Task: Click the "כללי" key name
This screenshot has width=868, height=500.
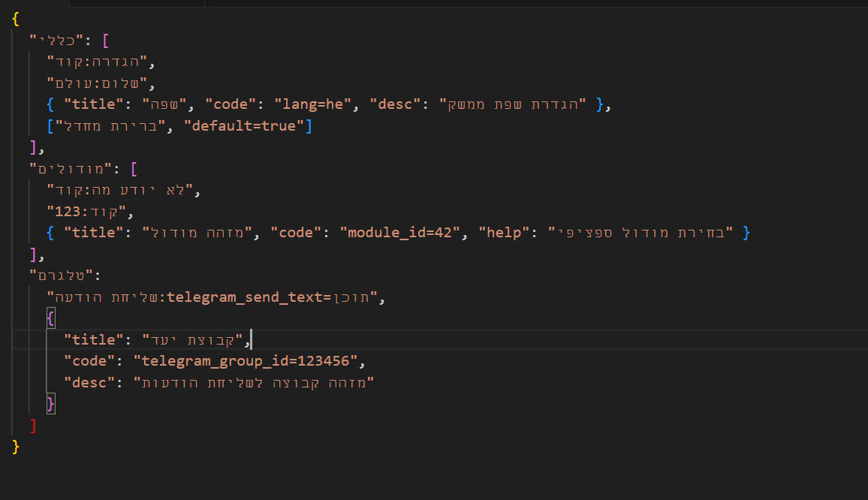Action: tap(60, 41)
